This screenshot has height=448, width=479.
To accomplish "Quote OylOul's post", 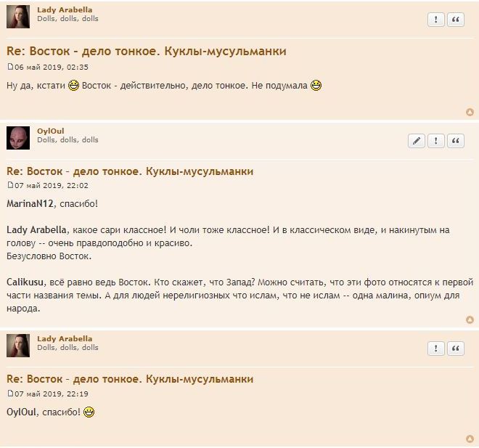I will tap(456, 141).
